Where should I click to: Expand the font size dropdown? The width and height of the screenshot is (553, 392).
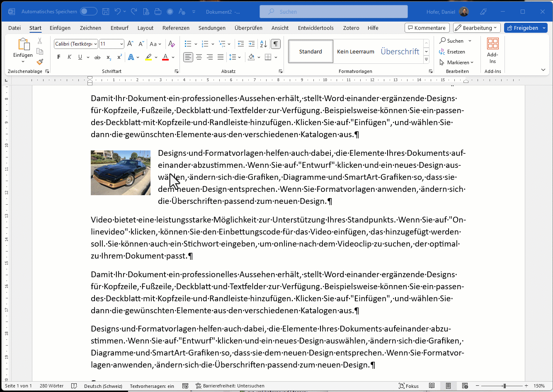tap(121, 44)
